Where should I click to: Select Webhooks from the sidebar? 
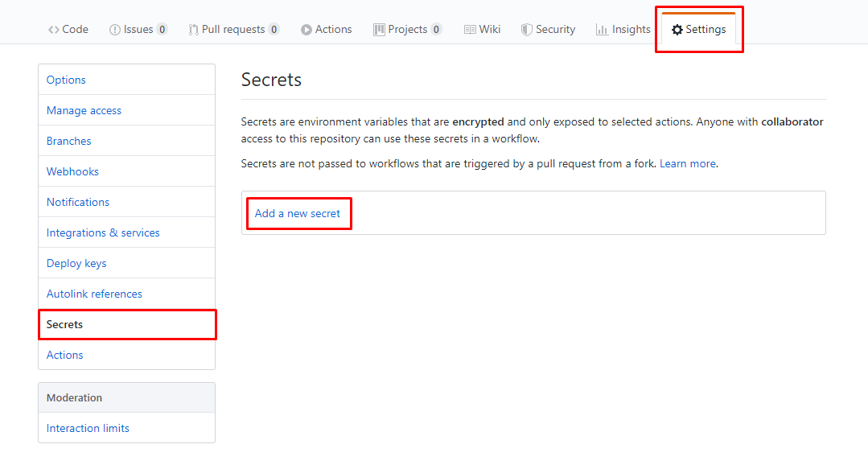click(72, 171)
